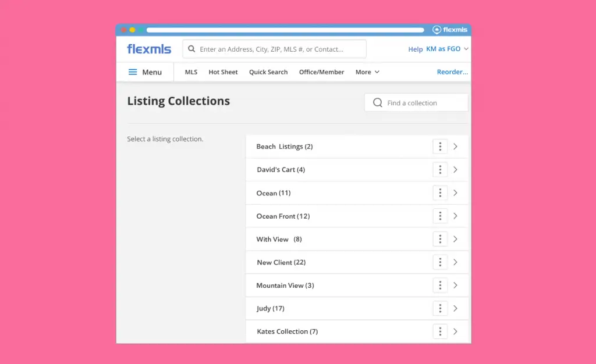Click the flexmls logo

[x=149, y=49]
